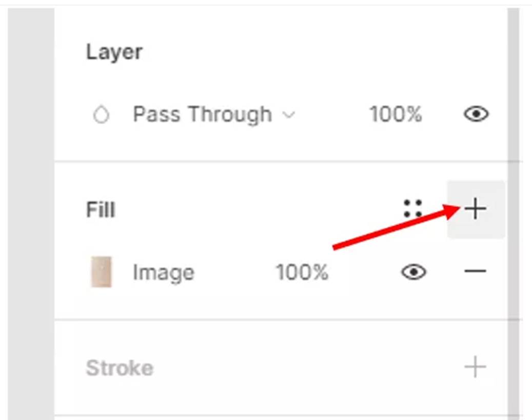This screenshot has height=420, width=532.
Task: Remove the Image fill with minus icon
Action: 475,272
